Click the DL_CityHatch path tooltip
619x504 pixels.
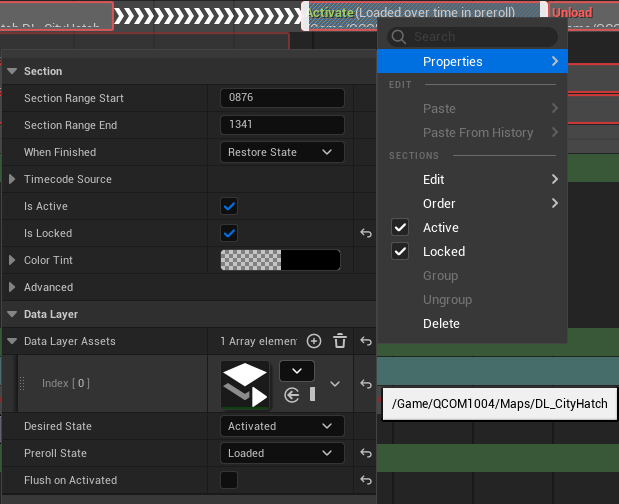click(499, 404)
